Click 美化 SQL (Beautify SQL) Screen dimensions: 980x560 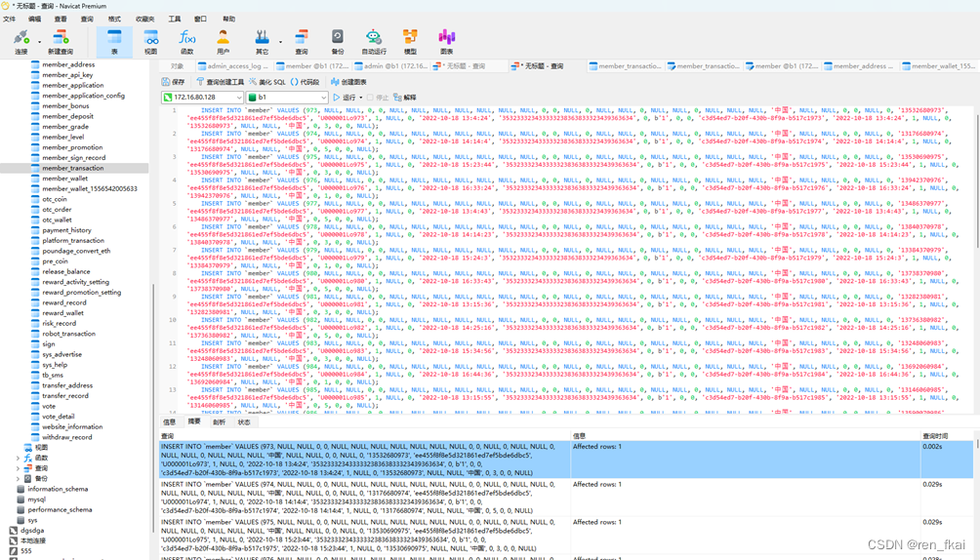coord(266,82)
